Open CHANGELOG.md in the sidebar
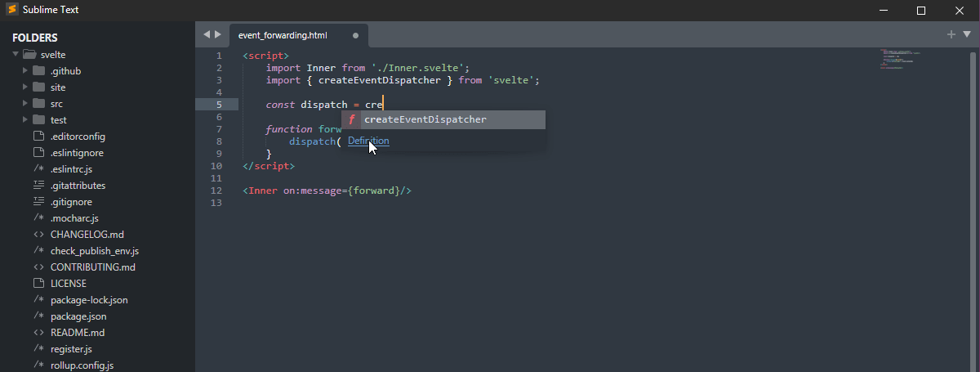This screenshot has width=980, height=372. click(x=87, y=235)
